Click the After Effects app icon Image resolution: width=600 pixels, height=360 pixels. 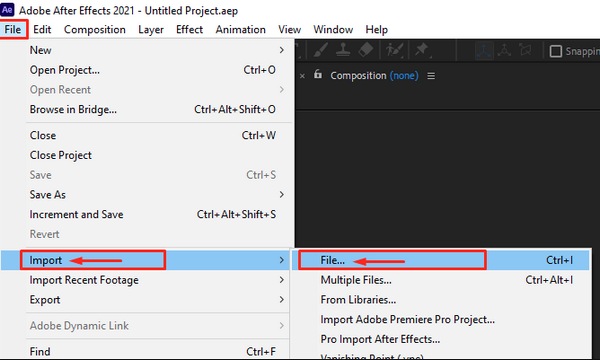(x=7, y=10)
